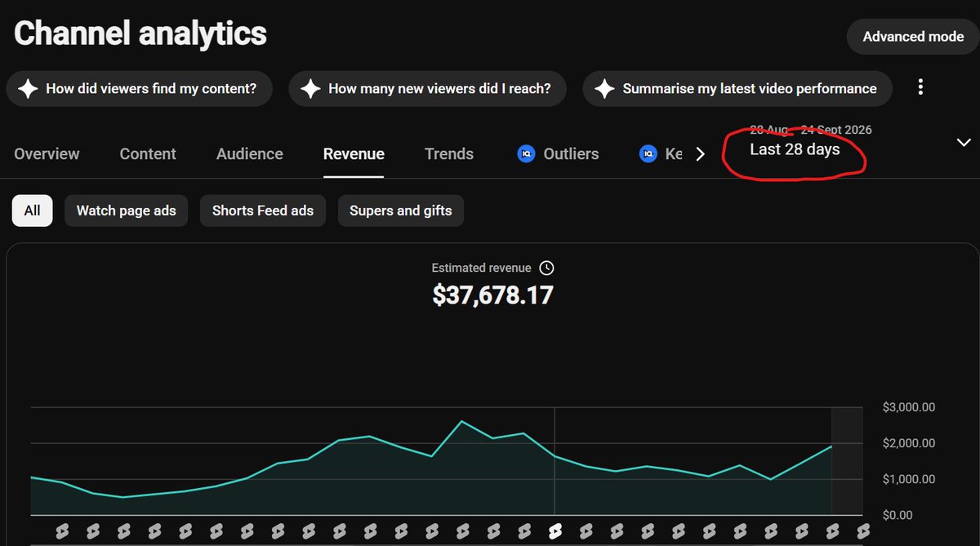
Task: Open the 'Last 28 days' date range selector
Action: (795, 149)
